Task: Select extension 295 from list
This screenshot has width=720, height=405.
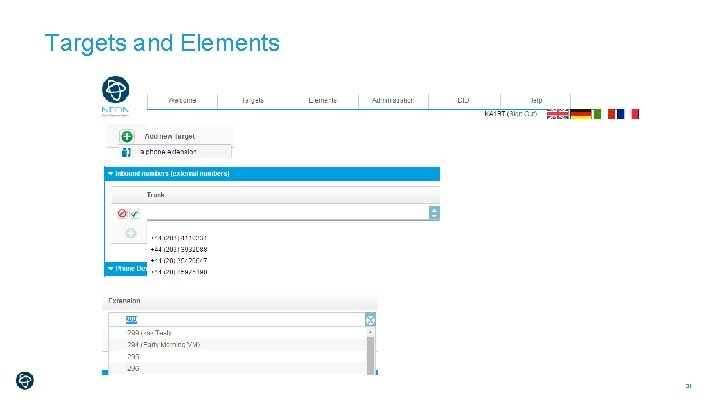Action: (x=238, y=356)
